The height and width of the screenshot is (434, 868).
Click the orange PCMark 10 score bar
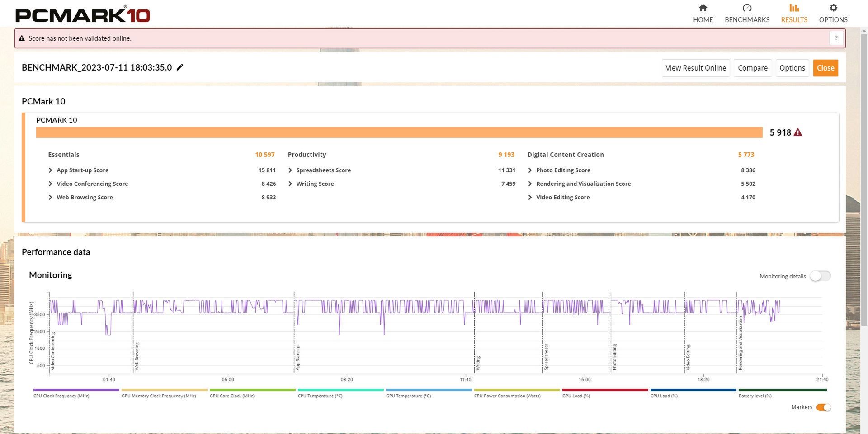(x=399, y=132)
